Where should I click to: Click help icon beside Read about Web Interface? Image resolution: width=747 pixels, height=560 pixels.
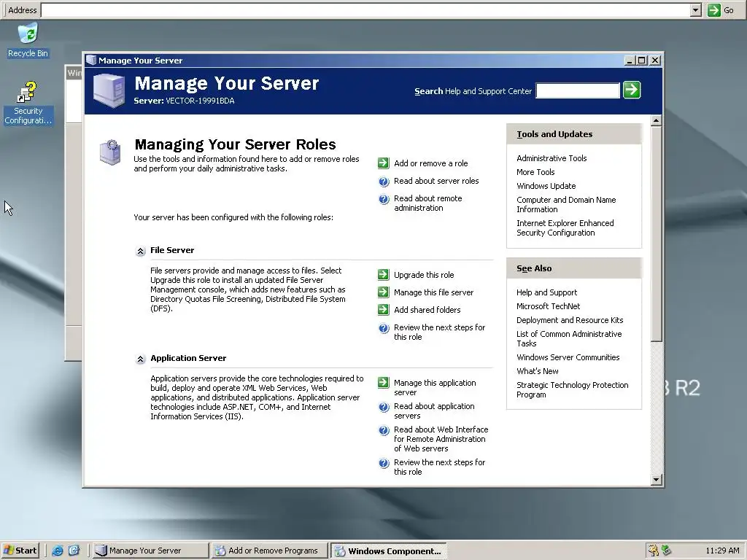pyautogui.click(x=384, y=430)
